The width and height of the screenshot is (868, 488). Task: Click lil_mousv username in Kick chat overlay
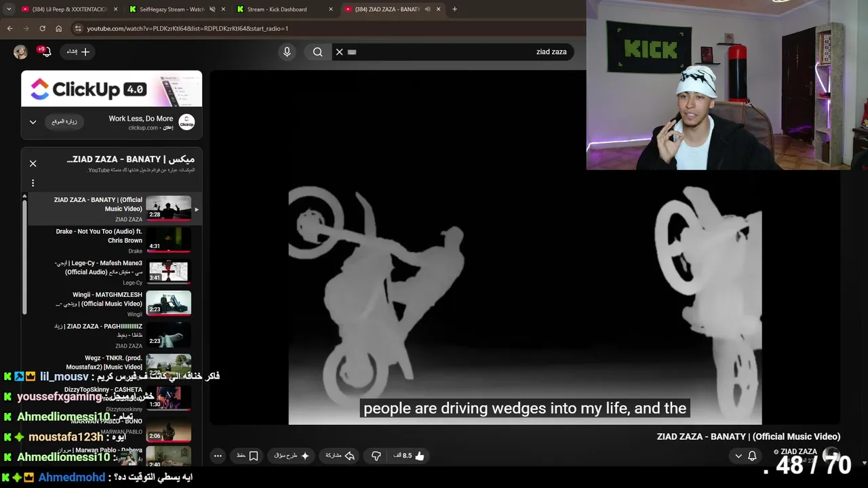coord(64,376)
